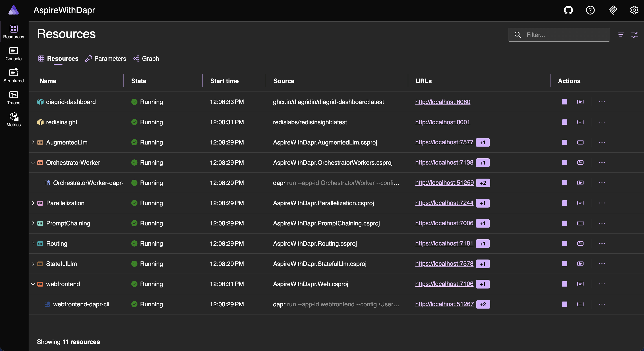
Task: Open the help icon in header
Action: click(x=590, y=10)
